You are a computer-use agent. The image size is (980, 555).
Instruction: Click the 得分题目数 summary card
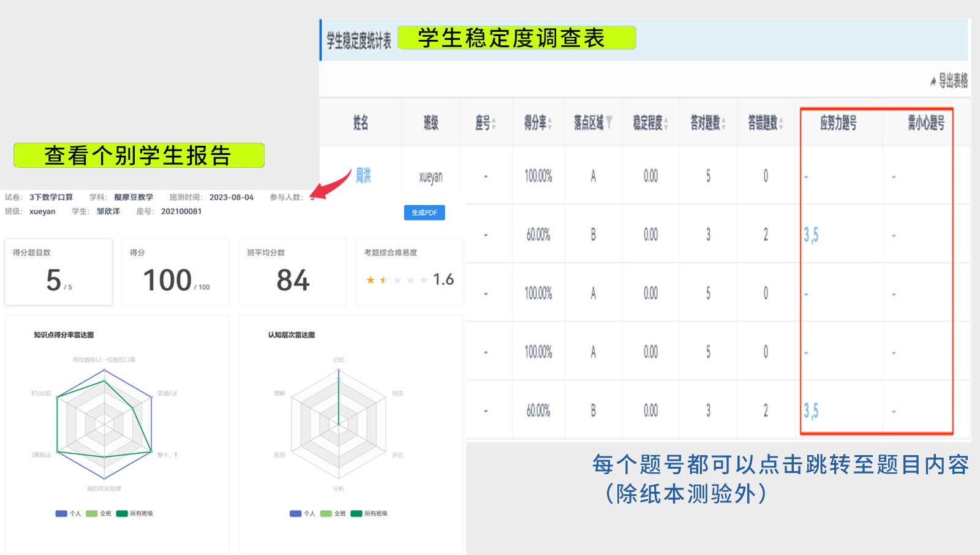pyautogui.click(x=59, y=272)
